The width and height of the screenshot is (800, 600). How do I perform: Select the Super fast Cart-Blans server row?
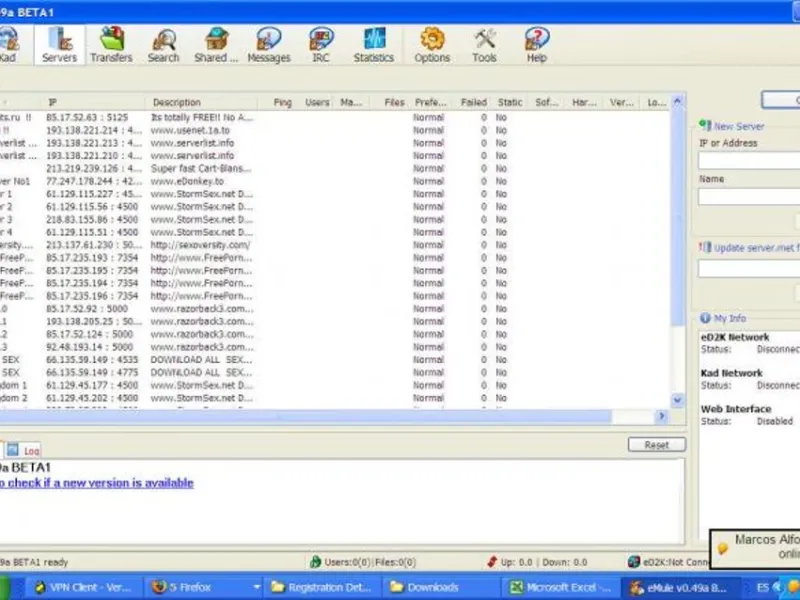tap(335, 168)
